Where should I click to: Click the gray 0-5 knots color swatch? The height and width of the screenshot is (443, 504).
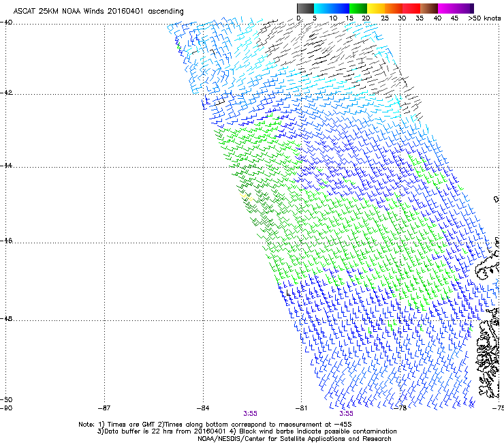tap(305, 8)
